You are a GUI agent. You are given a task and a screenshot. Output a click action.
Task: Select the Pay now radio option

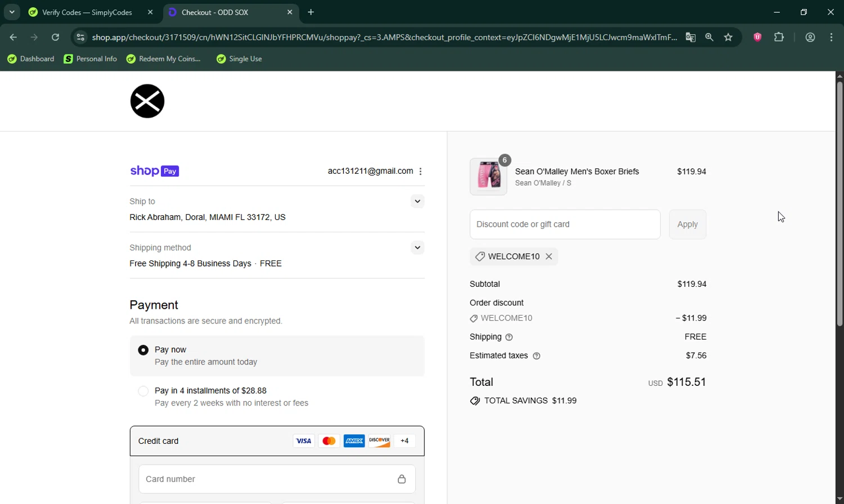click(143, 350)
